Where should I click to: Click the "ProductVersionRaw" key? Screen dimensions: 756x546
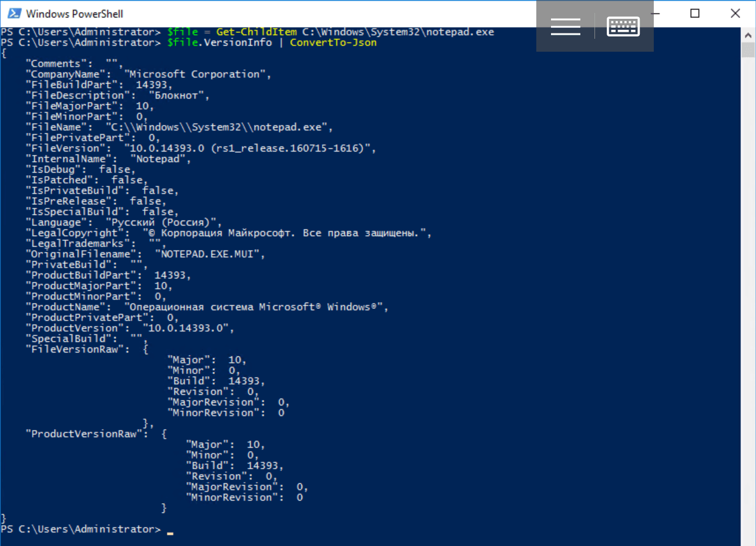coord(83,434)
